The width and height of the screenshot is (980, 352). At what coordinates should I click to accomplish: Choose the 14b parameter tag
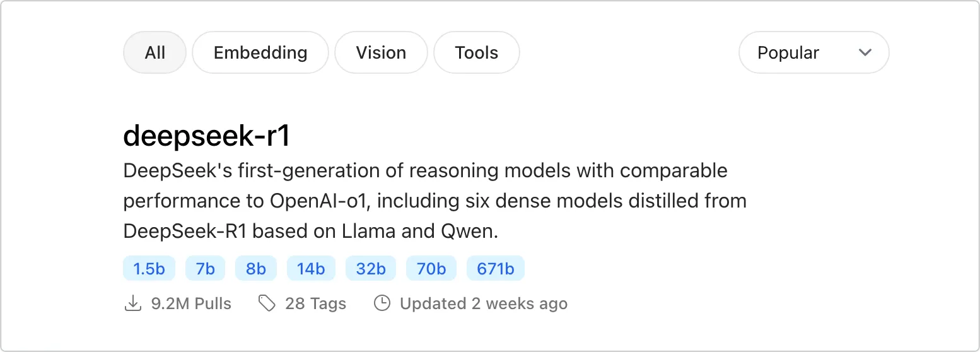(x=311, y=269)
